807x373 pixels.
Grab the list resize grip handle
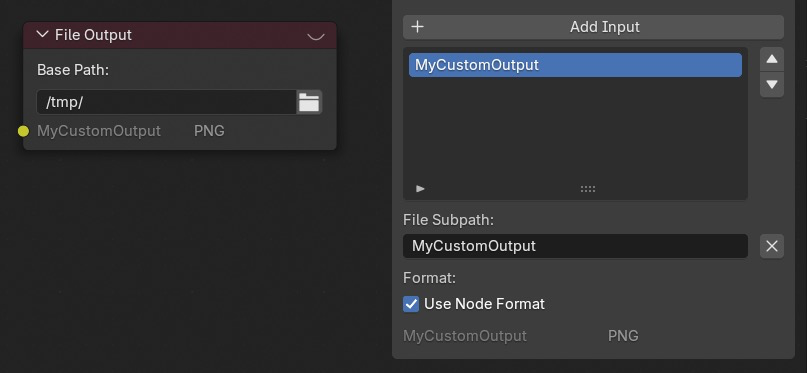point(588,189)
